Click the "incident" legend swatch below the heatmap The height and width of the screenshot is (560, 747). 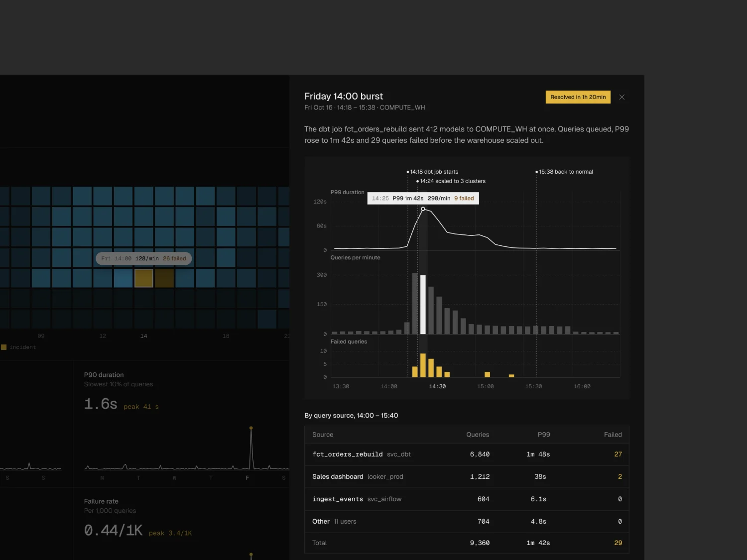[x=4, y=347]
